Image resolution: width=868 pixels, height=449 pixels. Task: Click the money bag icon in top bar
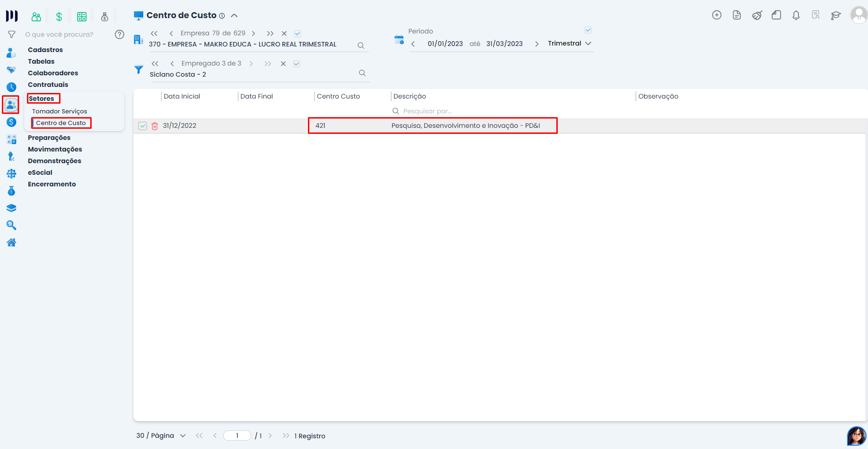tap(105, 17)
